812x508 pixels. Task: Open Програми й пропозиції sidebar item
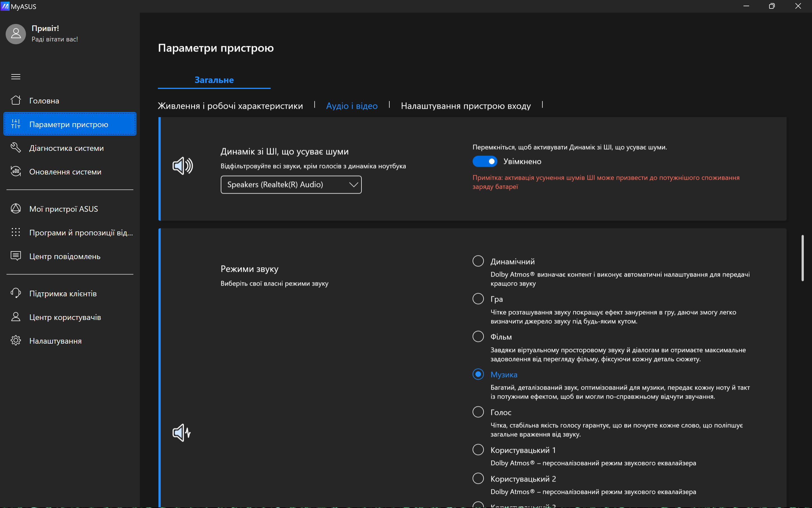[x=81, y=233]
